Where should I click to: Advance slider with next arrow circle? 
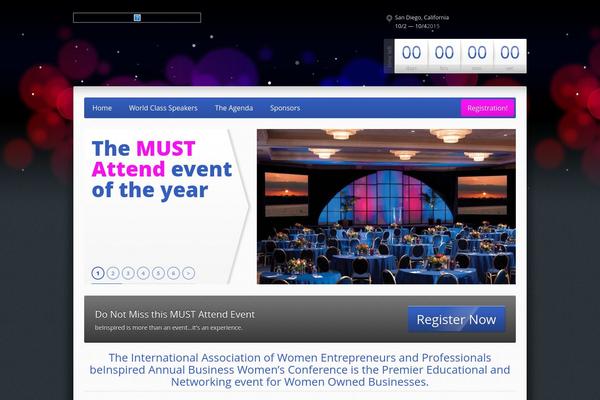point(189,273)
